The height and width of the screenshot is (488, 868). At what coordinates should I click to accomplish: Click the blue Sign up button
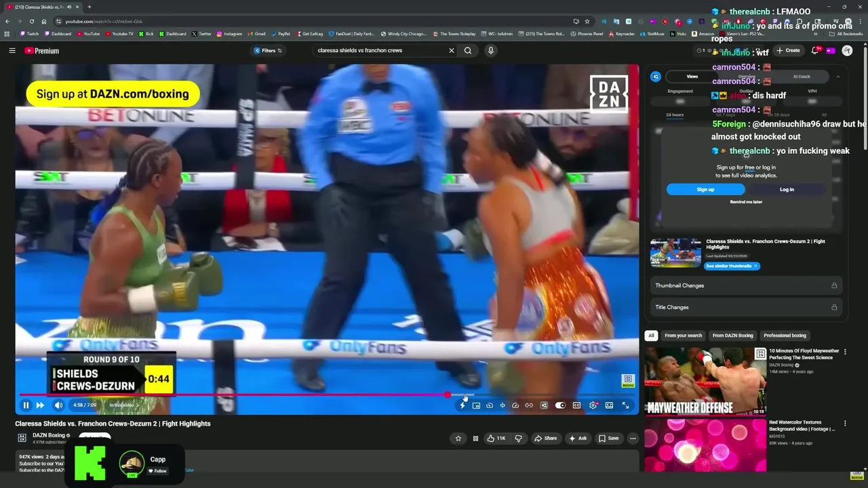[x=705, y=190]
